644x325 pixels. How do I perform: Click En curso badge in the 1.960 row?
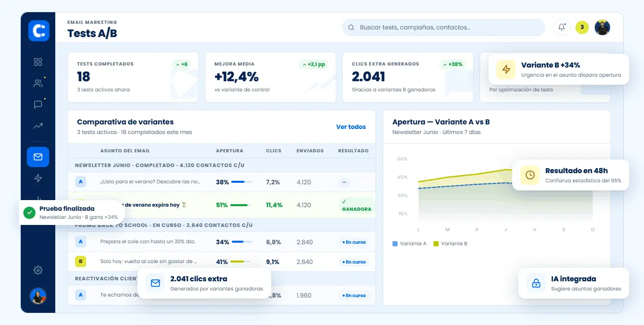coord(353,295)
